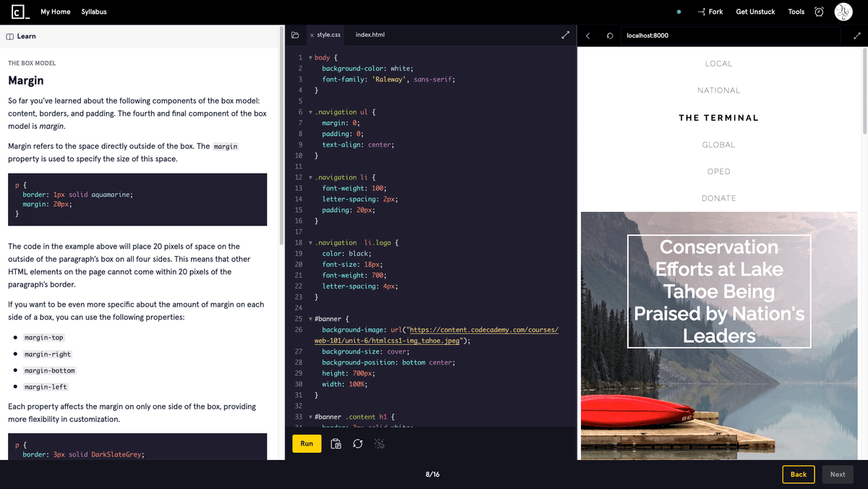Viewport: 868px width, 489px height.
Task: Collapse the .navigation ul rule fold arrow
Action: point(310,112)
